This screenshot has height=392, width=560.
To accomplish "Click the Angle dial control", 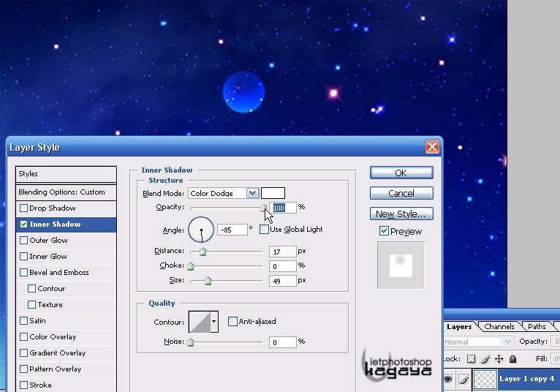I will (201, 230).
